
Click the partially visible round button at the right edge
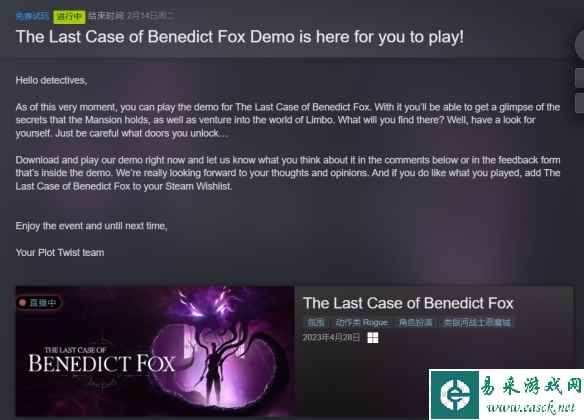[580, 45]
